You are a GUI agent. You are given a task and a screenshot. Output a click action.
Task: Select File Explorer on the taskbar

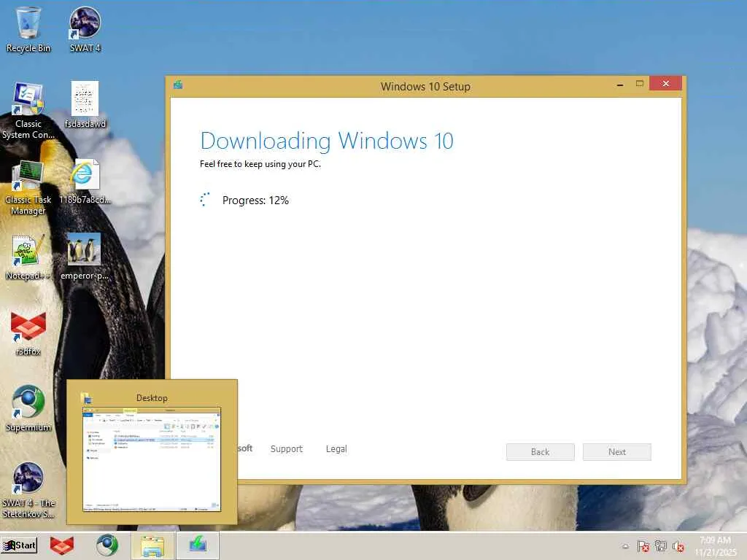[152, 545]
